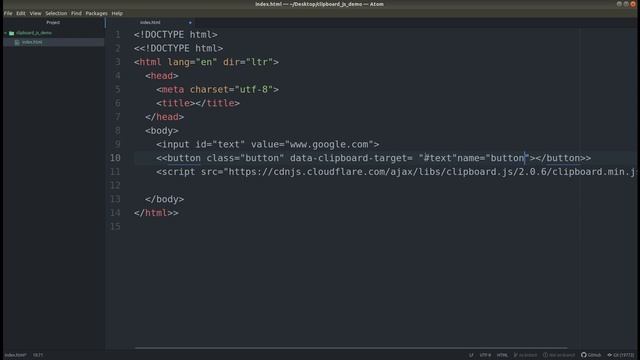
Task: Open the Help menu
Action: pyautogui.click(x=117, y=13)
